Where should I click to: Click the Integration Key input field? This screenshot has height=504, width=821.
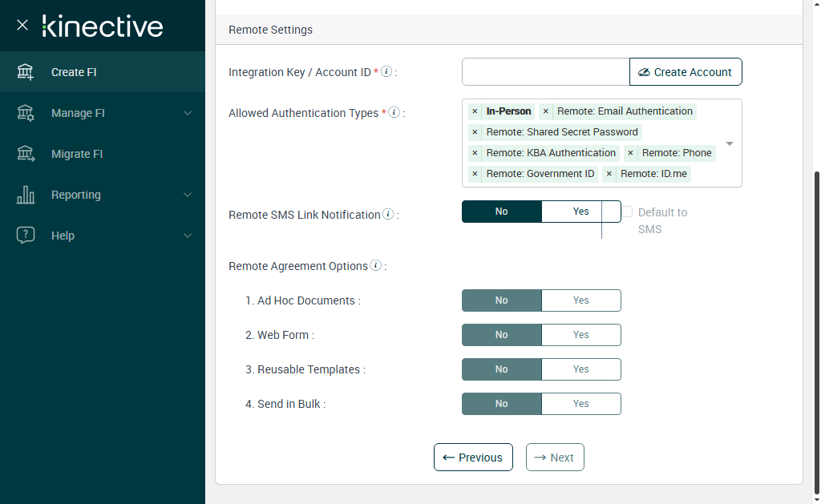[x=545, y=72]
